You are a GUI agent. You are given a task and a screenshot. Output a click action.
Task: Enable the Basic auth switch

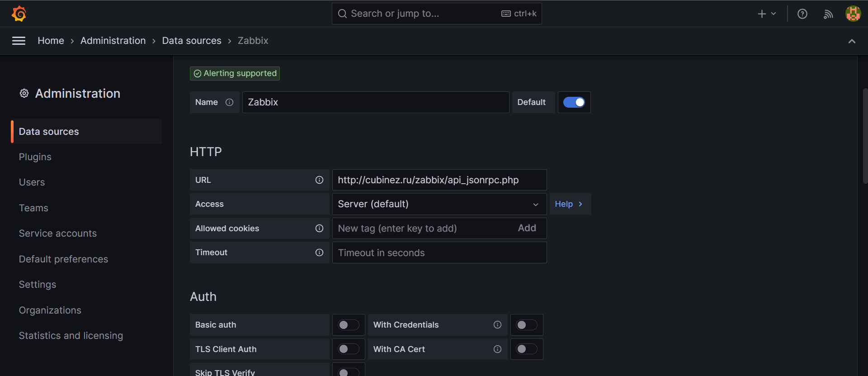click(349, 325)
